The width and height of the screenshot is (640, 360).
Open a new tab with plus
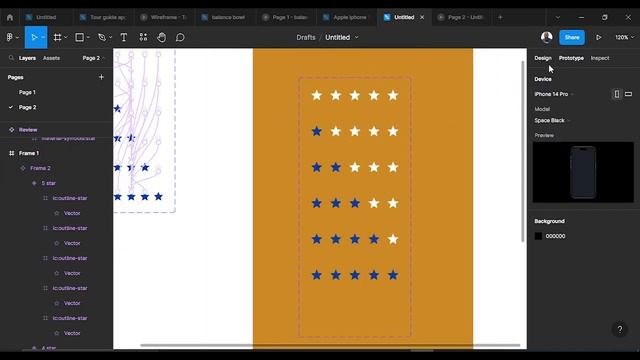pos(500,17)
